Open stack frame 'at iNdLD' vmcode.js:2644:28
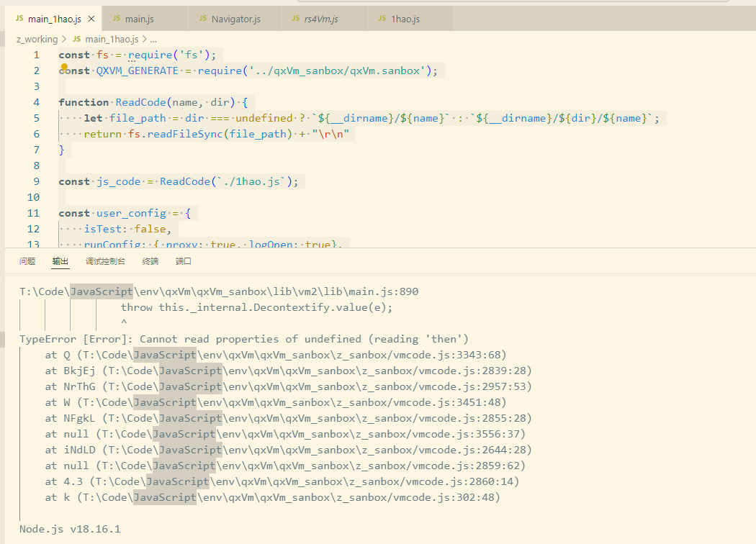Screen dimensions: 756x544 click(288, 450)
